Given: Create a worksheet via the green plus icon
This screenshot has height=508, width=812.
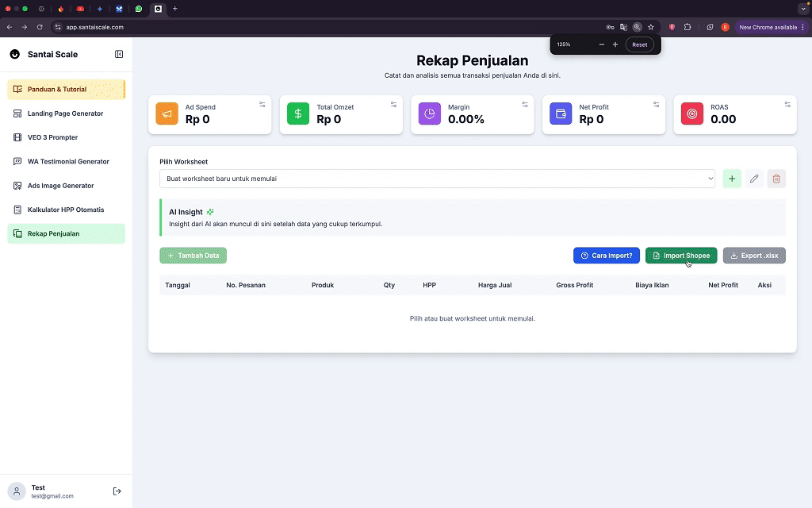Looking at the screenshot, I should [731, 179].
